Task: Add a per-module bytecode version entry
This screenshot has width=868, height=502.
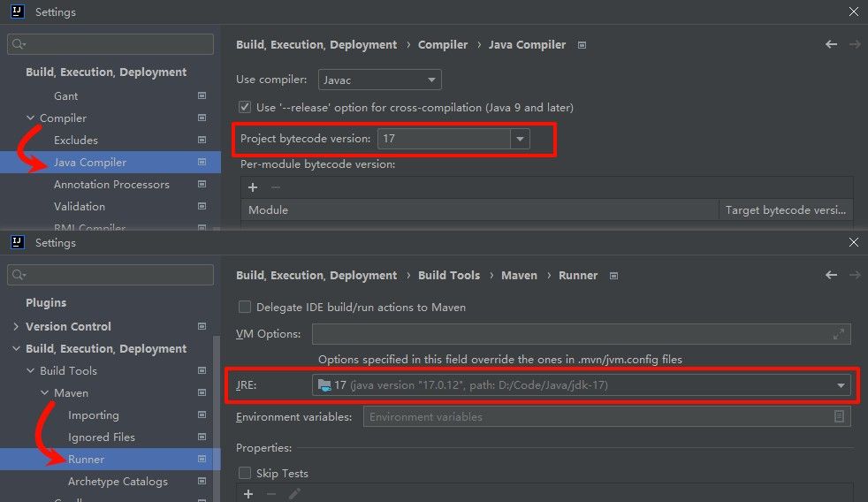Action: [253, 187]
